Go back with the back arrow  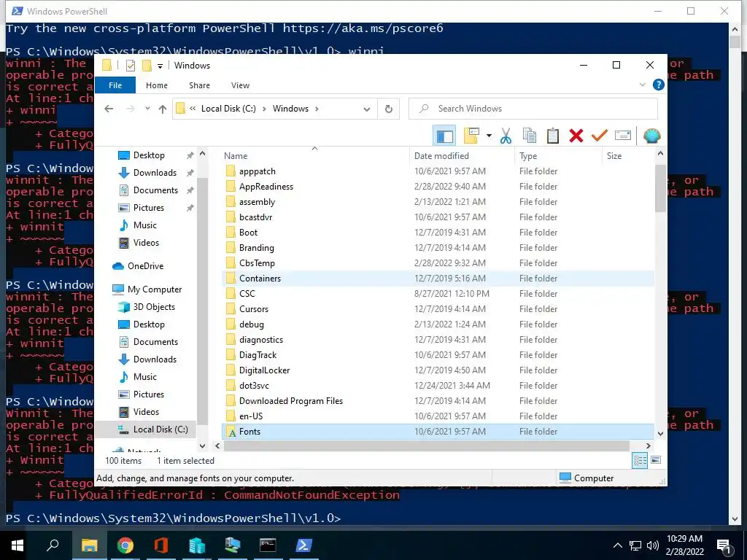coord(109,109)
